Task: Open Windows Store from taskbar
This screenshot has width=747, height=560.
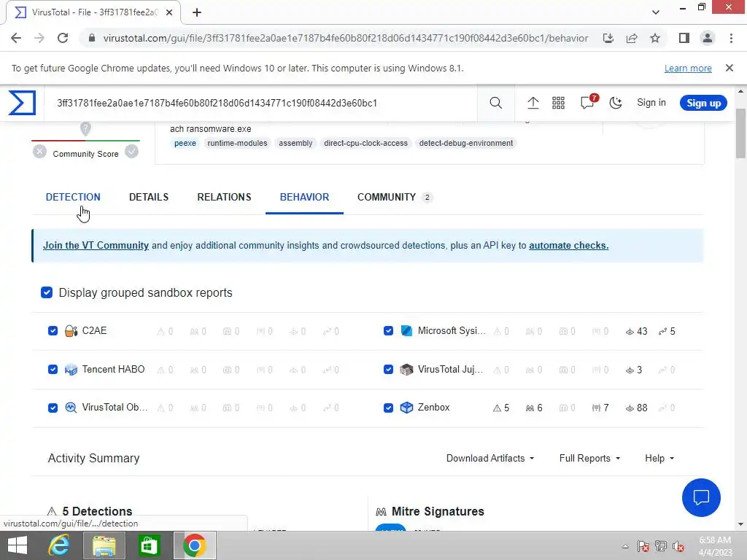Action: (x=149, y=545)
